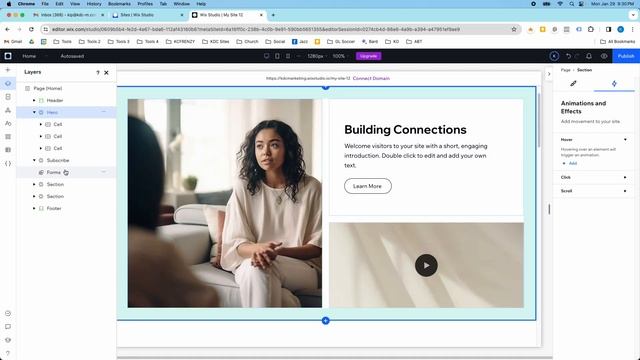Bookmark this page with the star icon
The width and height of the screenshot is (640, 360).
coord(514,29)
